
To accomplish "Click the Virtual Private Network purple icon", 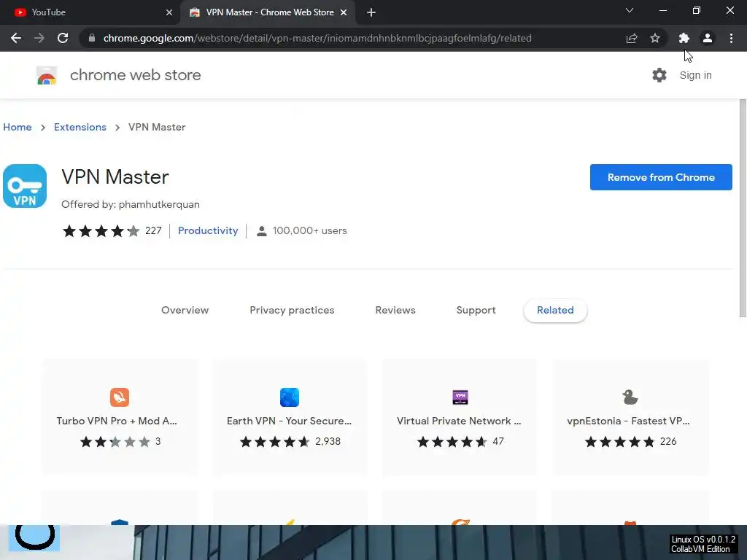I will (x=460, y=397).
